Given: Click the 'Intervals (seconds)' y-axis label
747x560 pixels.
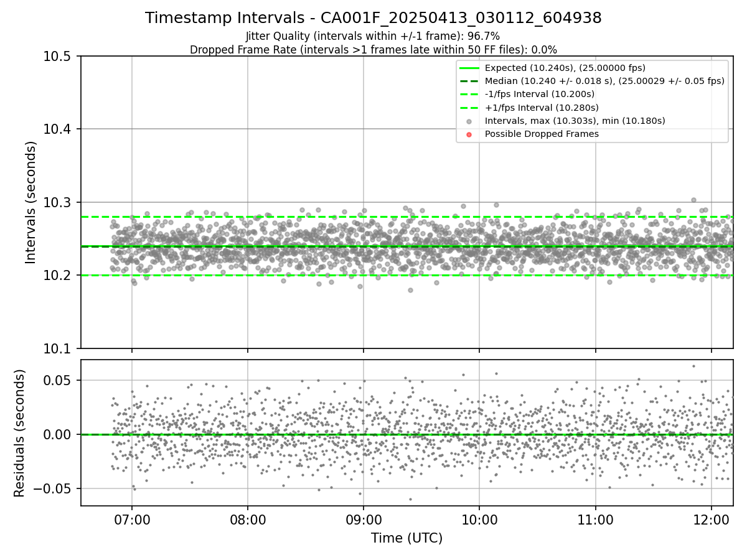Looking at the screenshot, I should click(31, 202).
